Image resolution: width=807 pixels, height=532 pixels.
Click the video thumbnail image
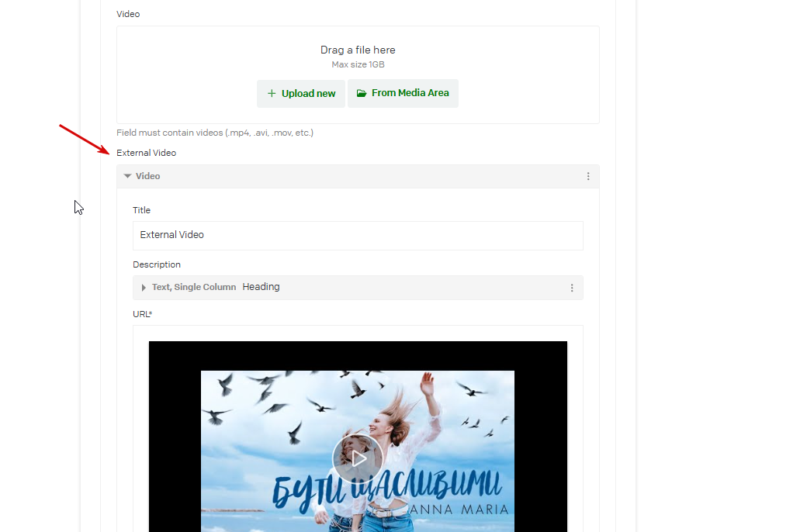point(358,451)
